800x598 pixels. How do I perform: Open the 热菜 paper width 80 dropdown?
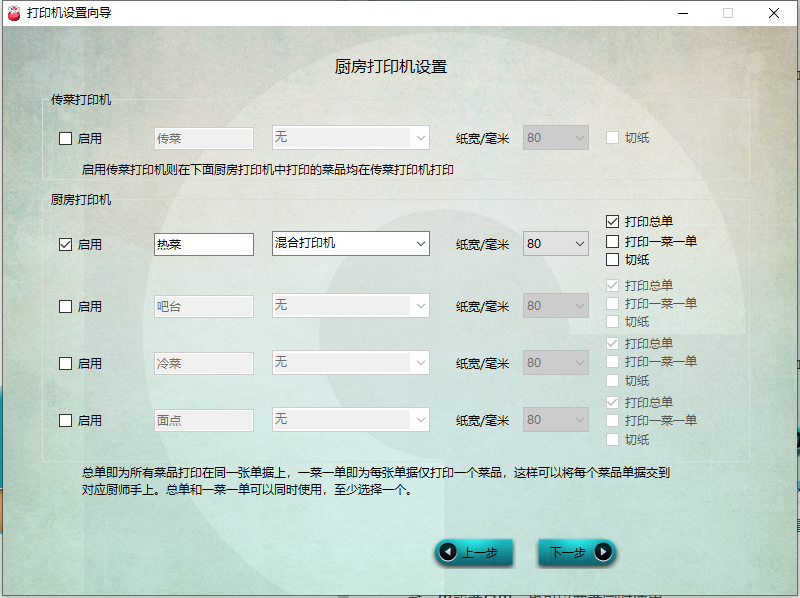556,244
